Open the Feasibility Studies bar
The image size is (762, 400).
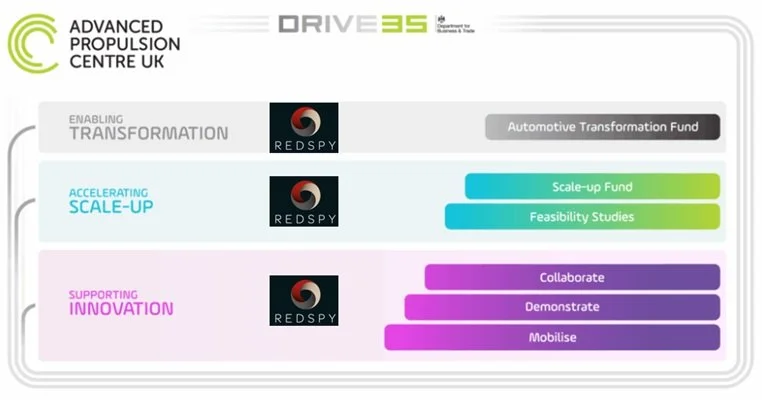[582, 217]
